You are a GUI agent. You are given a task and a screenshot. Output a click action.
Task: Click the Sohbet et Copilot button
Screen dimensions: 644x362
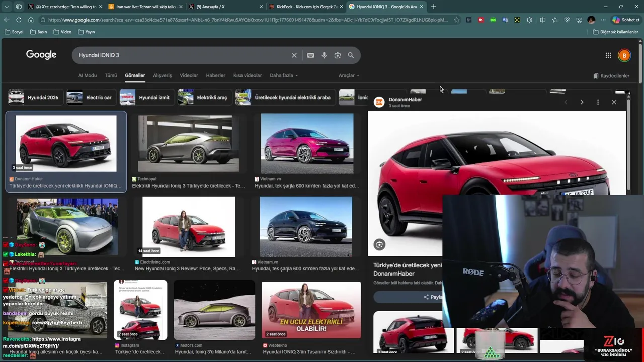626,20
